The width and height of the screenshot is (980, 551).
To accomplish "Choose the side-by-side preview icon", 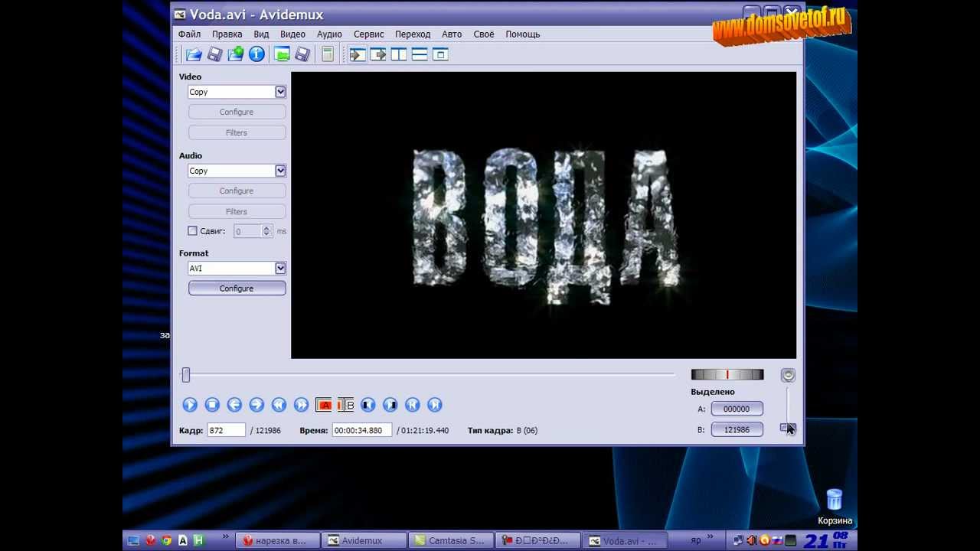I will pos(399,54).
